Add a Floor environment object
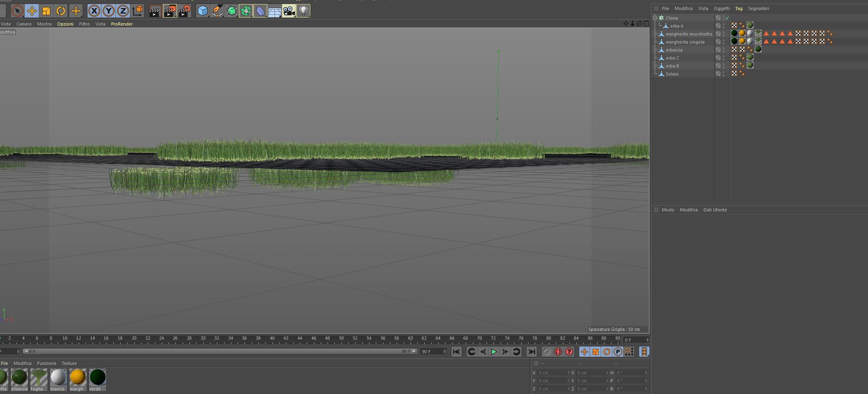 point(274,11)
